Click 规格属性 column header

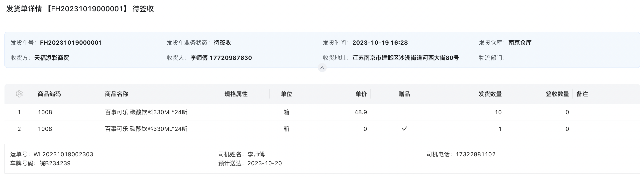[236, 94]
